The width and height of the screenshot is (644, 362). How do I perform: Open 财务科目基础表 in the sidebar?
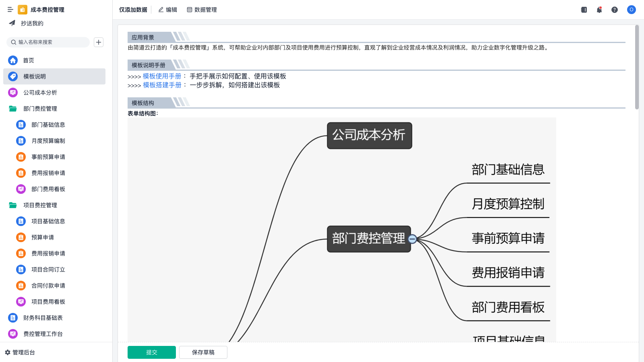click(54, 318)
